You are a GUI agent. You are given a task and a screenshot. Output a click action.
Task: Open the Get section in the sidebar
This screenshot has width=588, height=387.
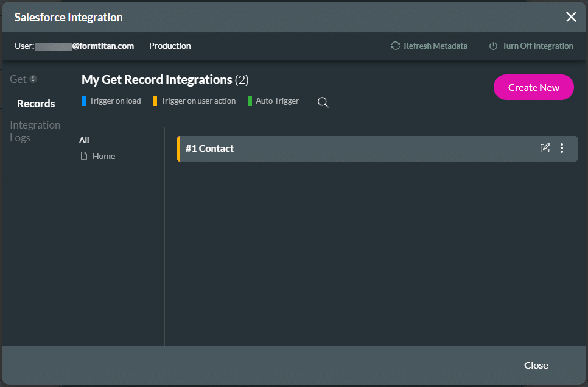click(17, 78)
